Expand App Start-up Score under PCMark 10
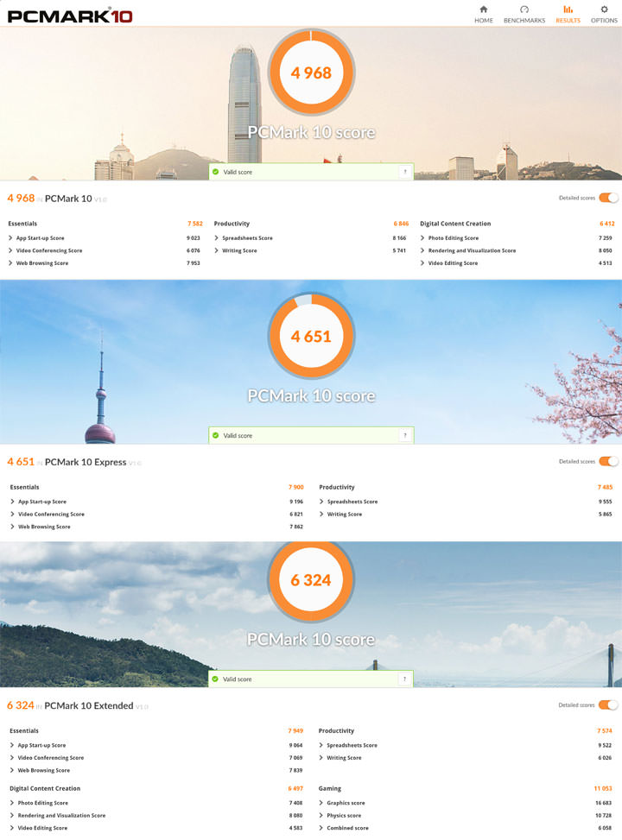The height and width of the screenshot is (840, 622). 40,238
